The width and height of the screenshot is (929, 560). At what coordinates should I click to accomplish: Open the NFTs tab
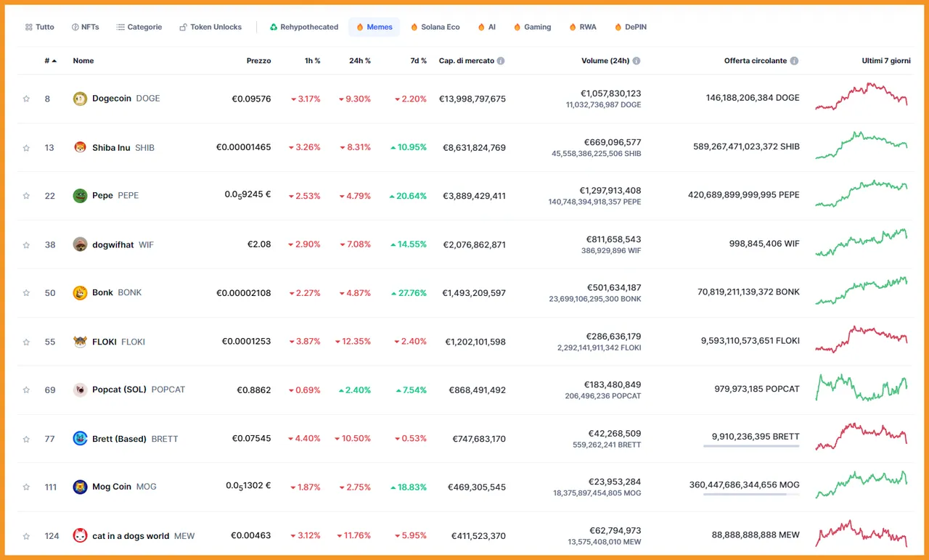tap(85, 27)
